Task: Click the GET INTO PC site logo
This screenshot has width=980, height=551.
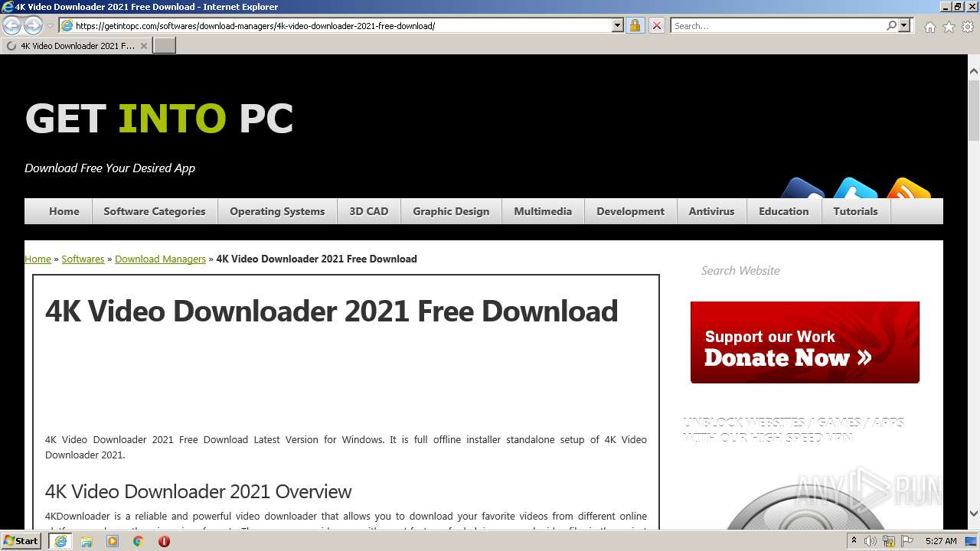Action: pyautogui.click(x=159, y=119)
